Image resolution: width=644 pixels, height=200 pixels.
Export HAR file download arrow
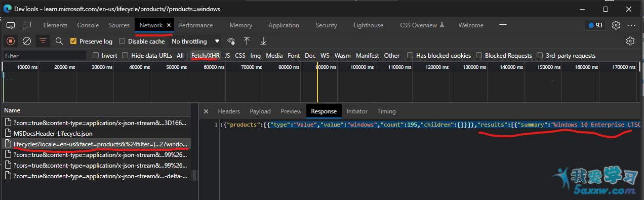point(263,41)
